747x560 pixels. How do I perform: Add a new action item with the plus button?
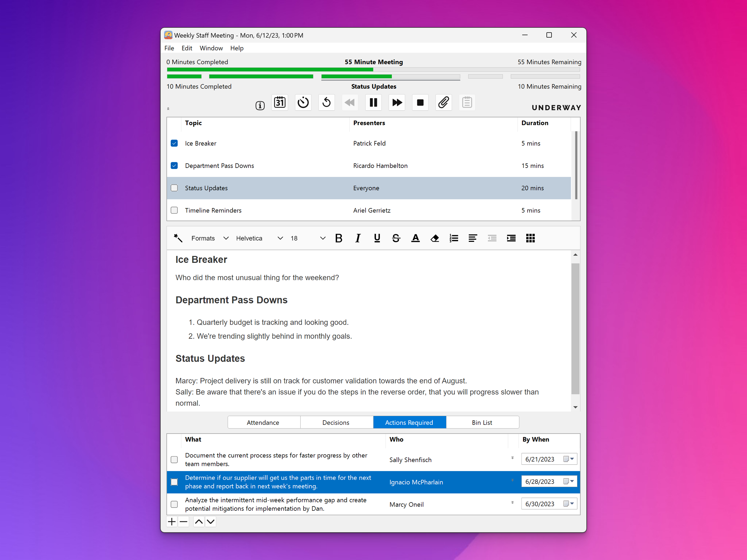[x=172, y=522]
